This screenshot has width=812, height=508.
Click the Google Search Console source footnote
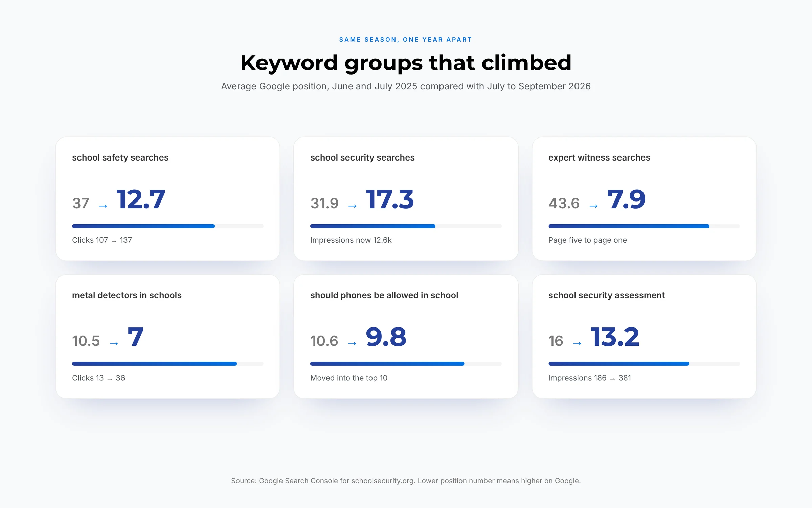(406, 481)
